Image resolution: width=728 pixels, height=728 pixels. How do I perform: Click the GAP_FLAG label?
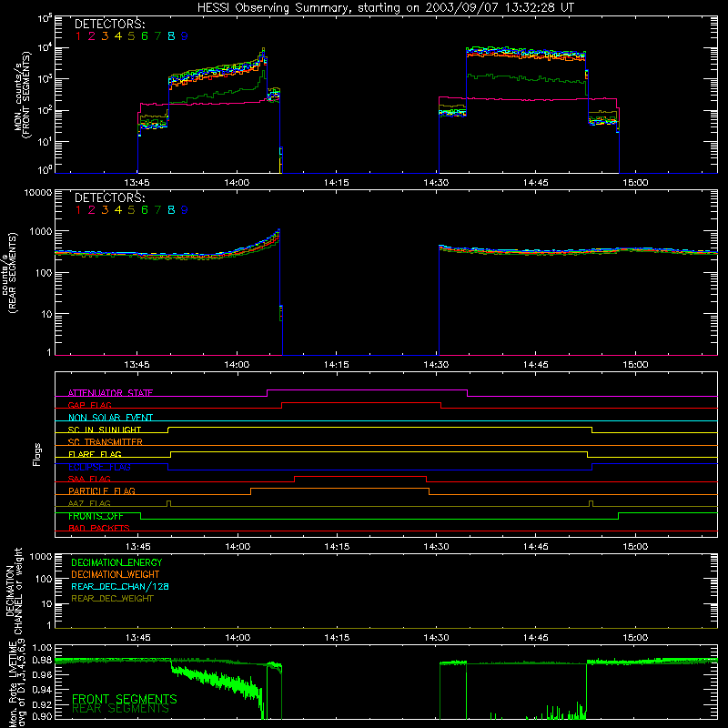click(89, 405)
